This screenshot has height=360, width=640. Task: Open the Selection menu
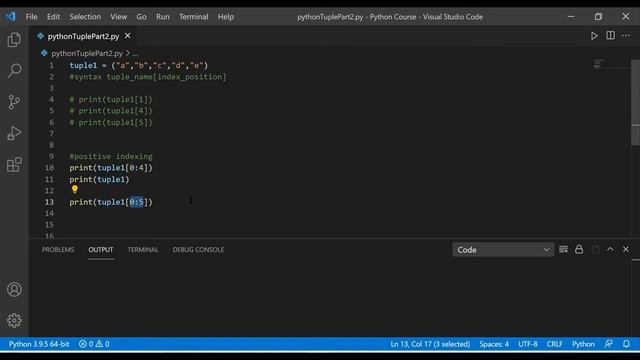click(85, 17)
